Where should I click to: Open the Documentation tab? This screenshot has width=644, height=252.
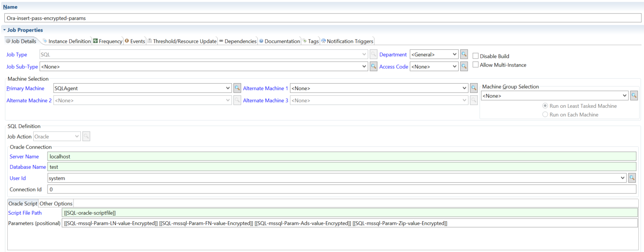(280, 41)
